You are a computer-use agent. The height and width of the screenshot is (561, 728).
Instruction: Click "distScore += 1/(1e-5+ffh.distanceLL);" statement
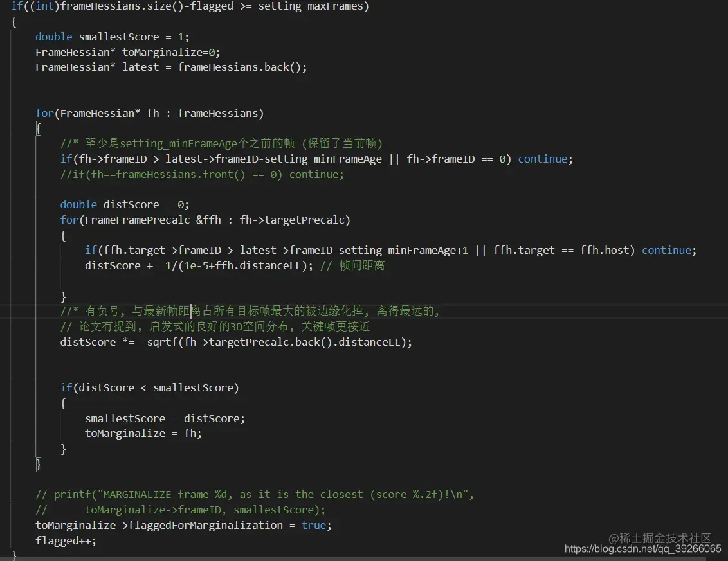(x=199, y=266)
